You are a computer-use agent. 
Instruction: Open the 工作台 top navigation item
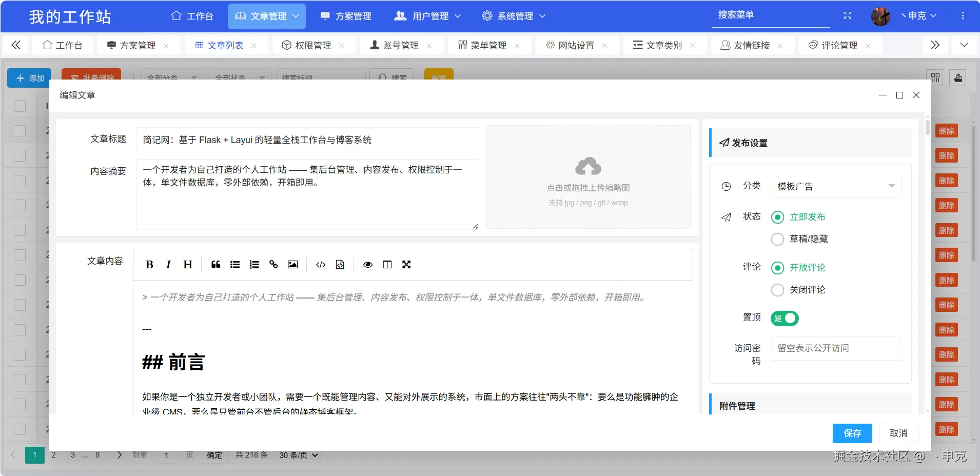(x=192, y=16)
